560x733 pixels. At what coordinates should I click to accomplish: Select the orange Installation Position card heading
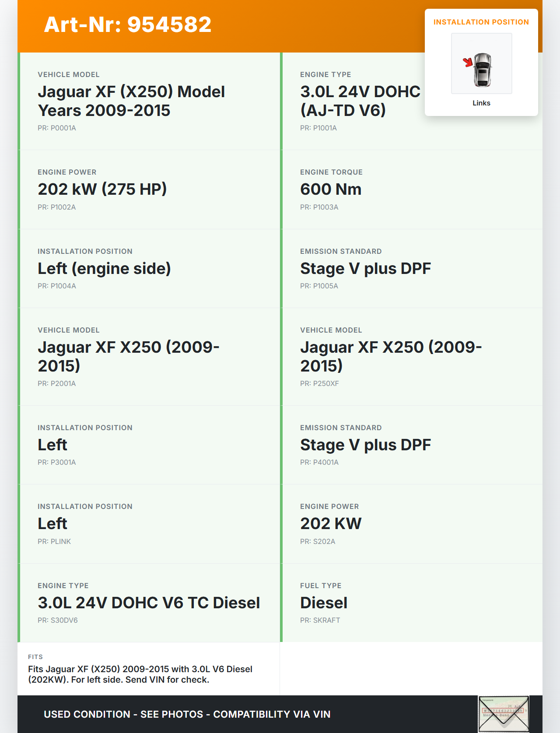pyautogui.click(x=481, y=22)
